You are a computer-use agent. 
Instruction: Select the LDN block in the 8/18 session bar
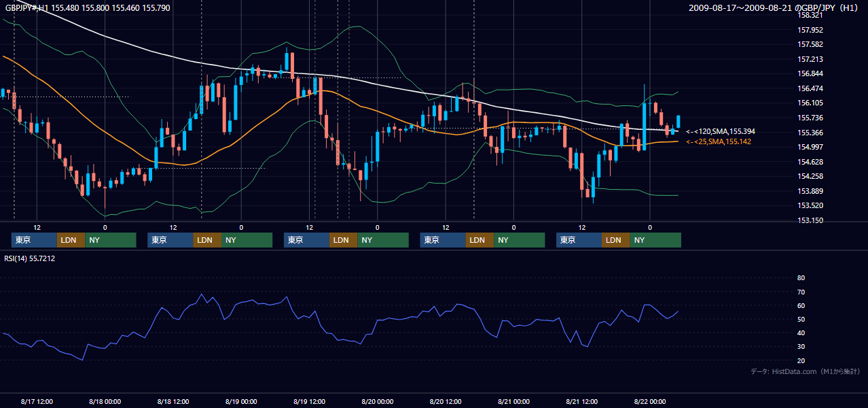[207, 240]
